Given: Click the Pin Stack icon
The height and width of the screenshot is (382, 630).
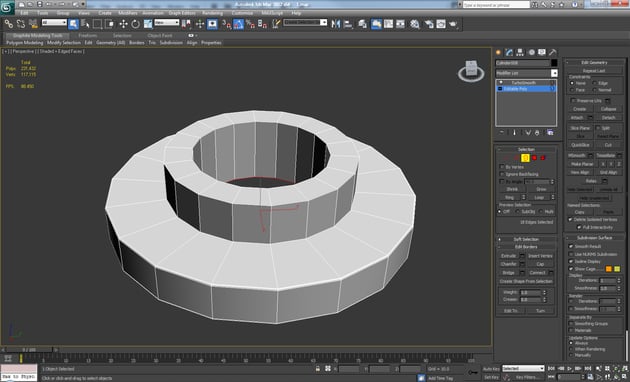Looking at the screenshot, I should coord(501,133).
